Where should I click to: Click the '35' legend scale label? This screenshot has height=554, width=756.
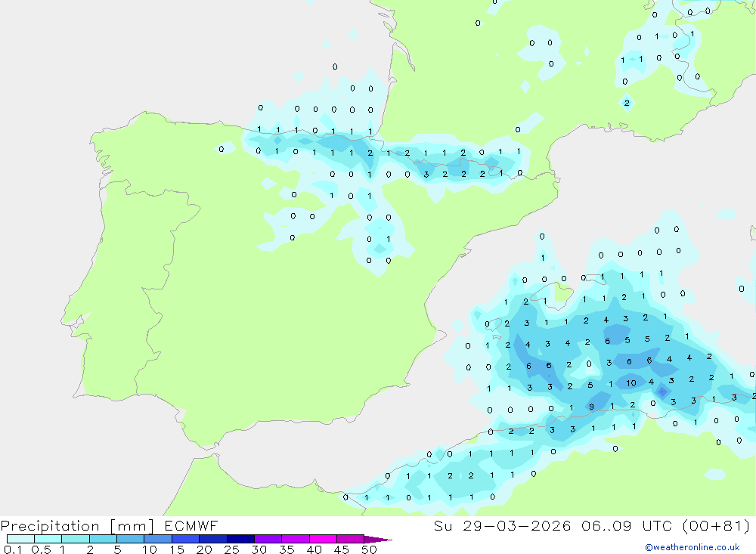[x=287, y=549]
